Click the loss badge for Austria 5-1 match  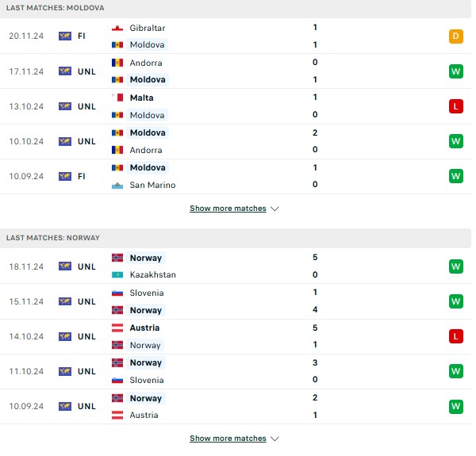pos(455,336)
